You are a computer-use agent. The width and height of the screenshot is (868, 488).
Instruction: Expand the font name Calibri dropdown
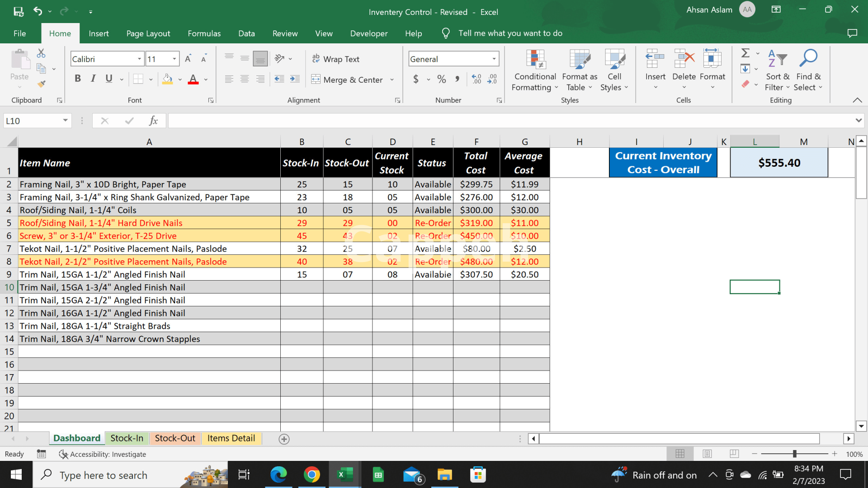click(139, 59)
